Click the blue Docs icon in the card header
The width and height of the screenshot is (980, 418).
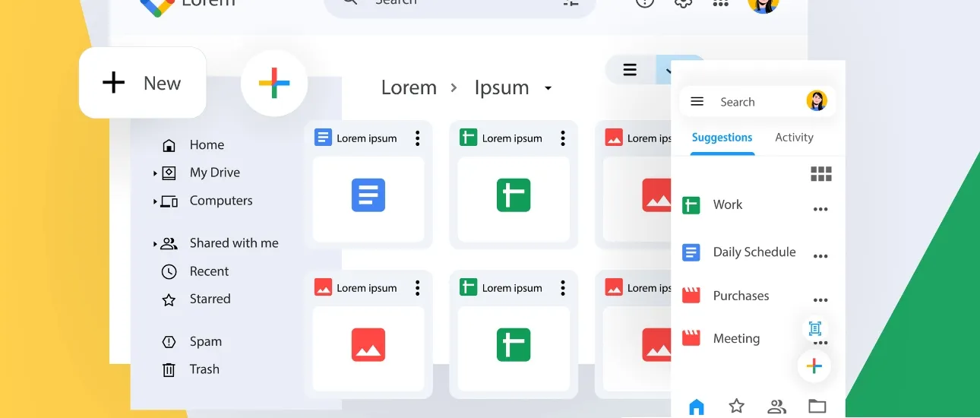tap(323, 138)
